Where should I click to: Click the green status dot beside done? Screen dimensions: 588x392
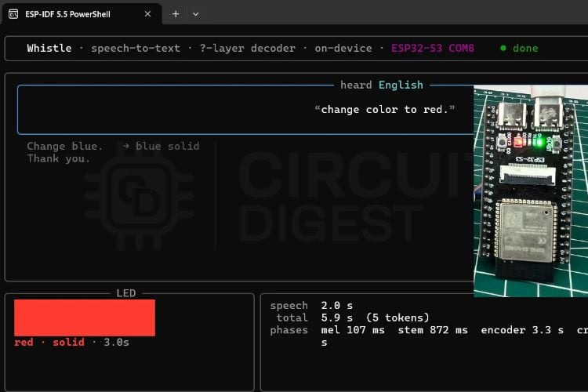coord(503,48)
